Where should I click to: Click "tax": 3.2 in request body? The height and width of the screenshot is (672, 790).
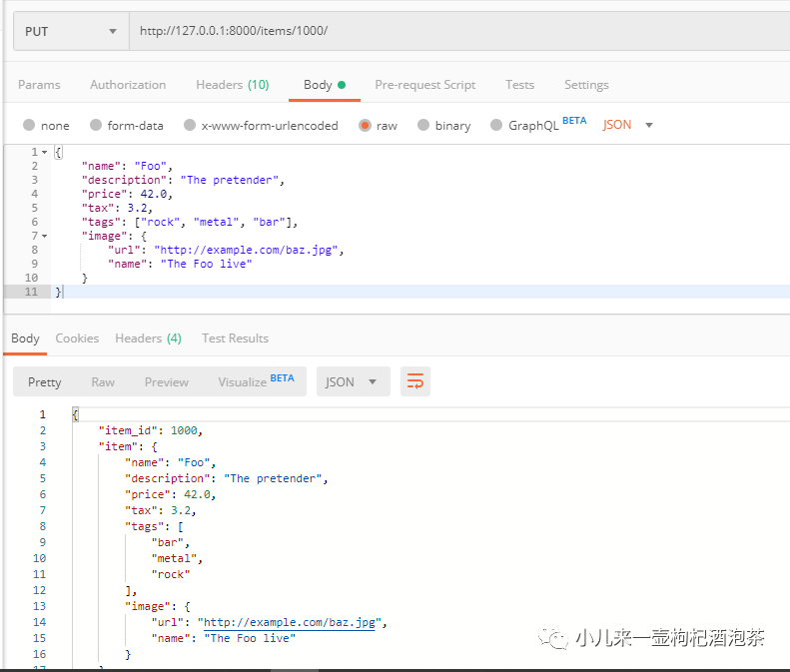(117, 208)
